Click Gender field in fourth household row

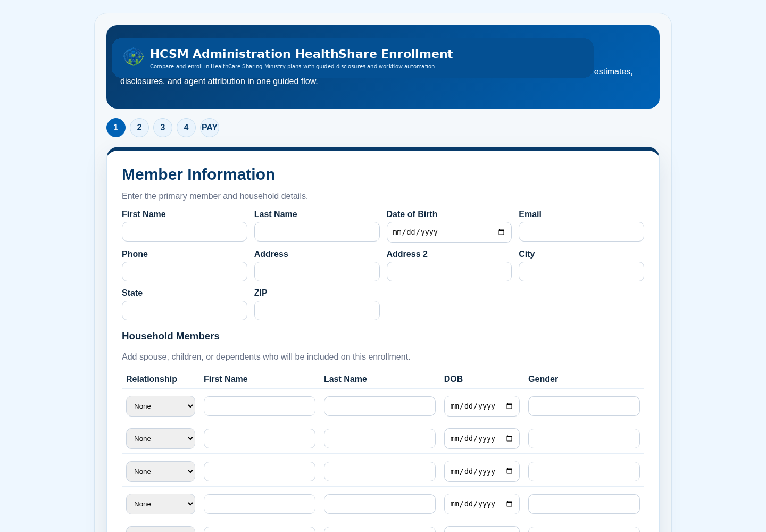(584, 504)
